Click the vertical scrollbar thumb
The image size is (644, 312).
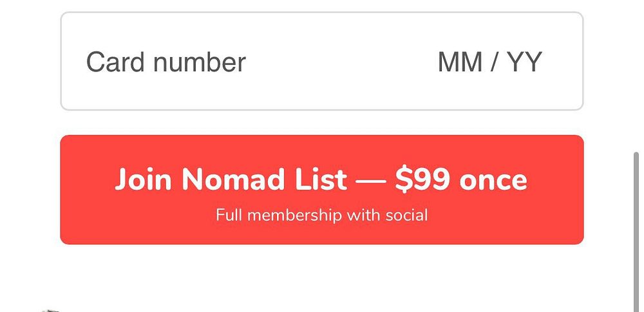pos(637,232)
